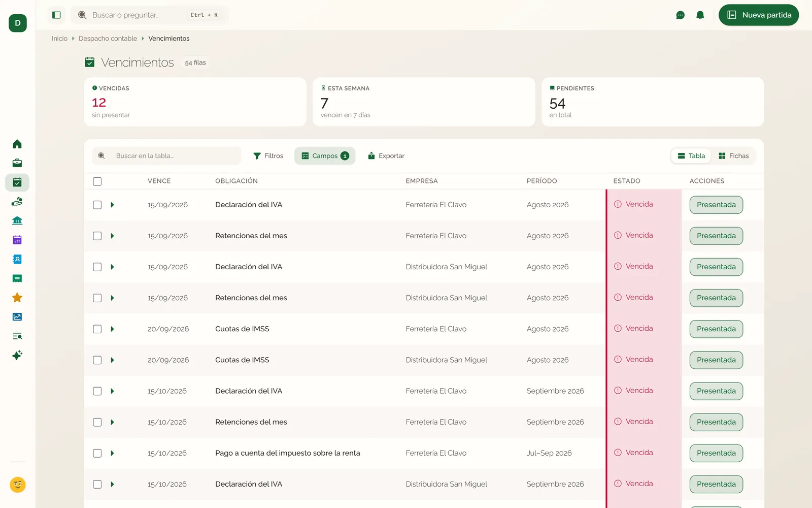Viewport: 812px width, 508px height.
Task: Open the calendar-check Vencimientos sidebar icon
Action: coord(17,182)
